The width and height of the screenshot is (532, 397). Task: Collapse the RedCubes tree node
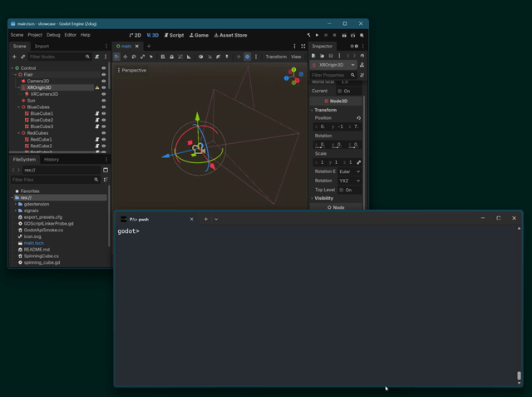(18, 133)
